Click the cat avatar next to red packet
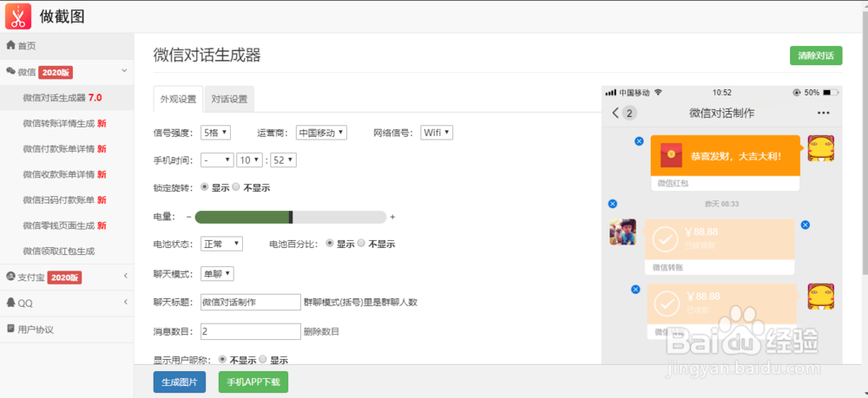This screenshot has width=868, height=398. [x=821, y=148]
